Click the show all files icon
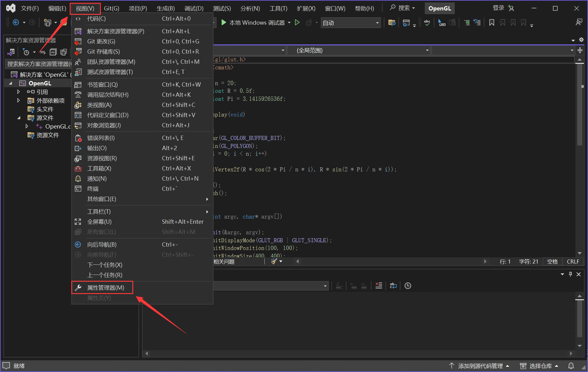The image size is (588, 372). pyautogui.click(x=64, y=52)
